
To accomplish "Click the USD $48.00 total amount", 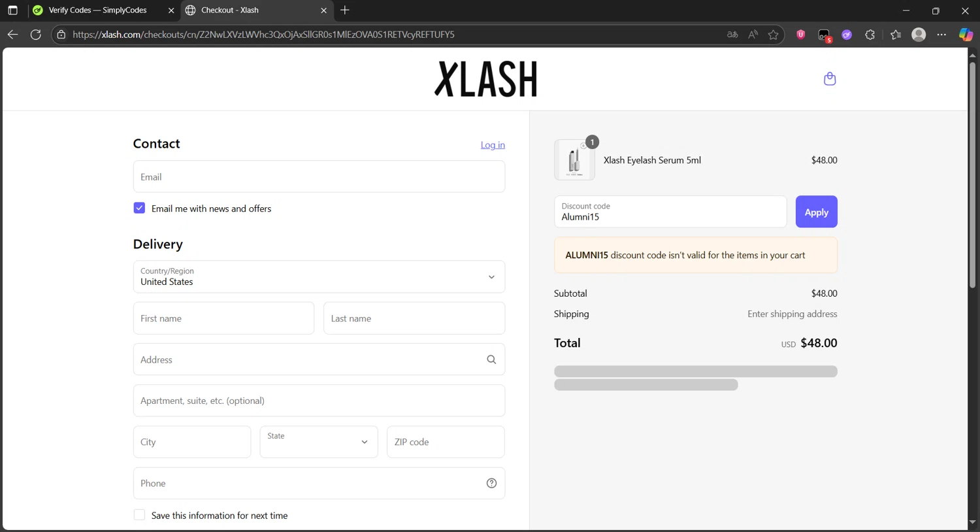I will tap(809, 343).
